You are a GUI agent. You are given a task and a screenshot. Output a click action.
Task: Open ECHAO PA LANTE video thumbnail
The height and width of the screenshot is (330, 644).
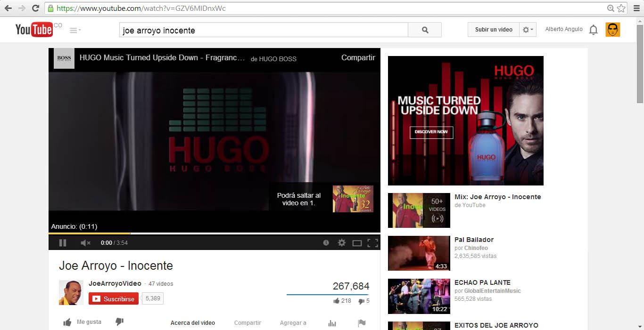coord(419,296)
